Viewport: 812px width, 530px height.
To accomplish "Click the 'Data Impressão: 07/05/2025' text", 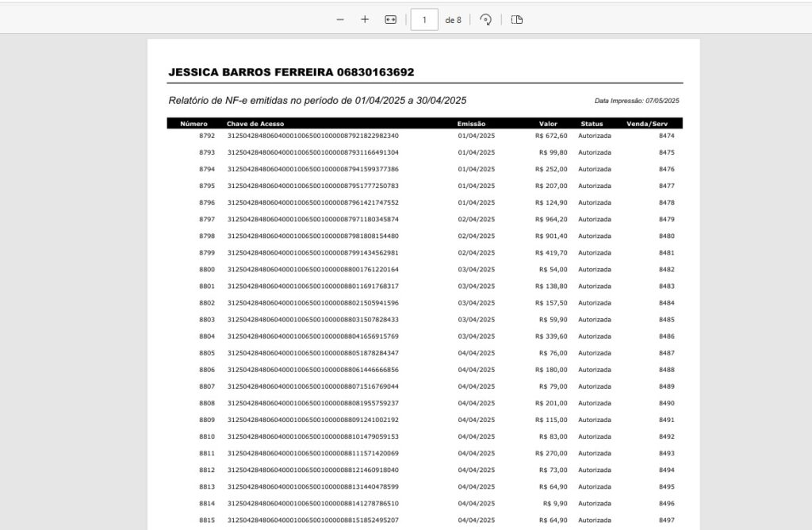I will [x=637, y=101].
